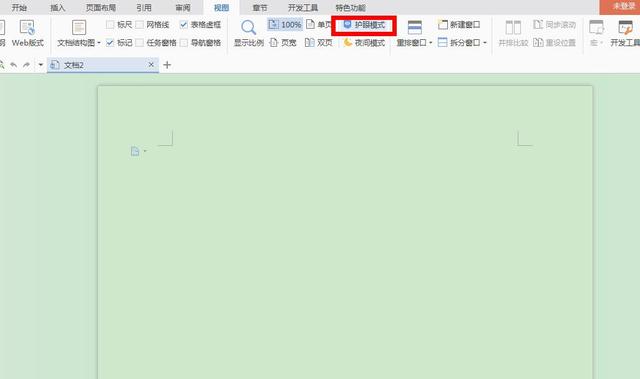Set zoom to 100%
This screenshot has width=640, height=379.
click(x=285, y=25)
